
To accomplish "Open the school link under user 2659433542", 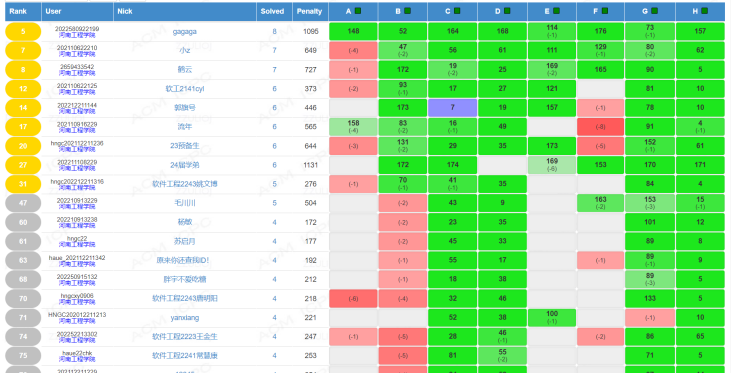I will tap(77, 73).
